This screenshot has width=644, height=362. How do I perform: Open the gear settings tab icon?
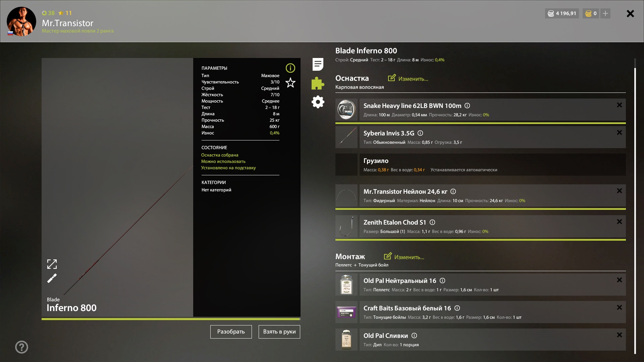tap(318, 102)
